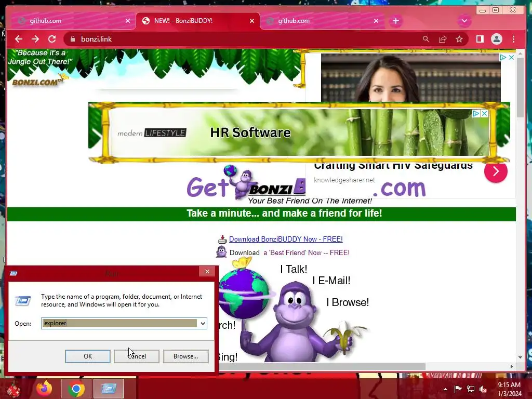Screen dimensions: 532x399
Task: Reload the bonzi.link page
Action: (52, 39)
